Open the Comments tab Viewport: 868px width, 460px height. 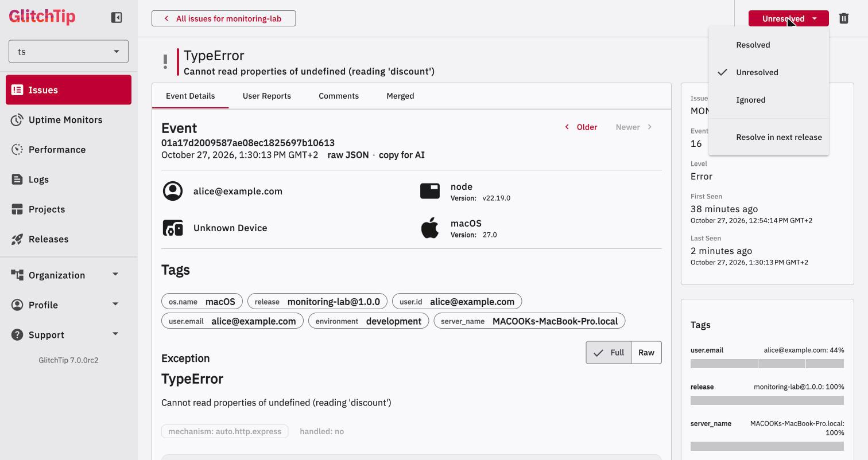click(339, 96)
